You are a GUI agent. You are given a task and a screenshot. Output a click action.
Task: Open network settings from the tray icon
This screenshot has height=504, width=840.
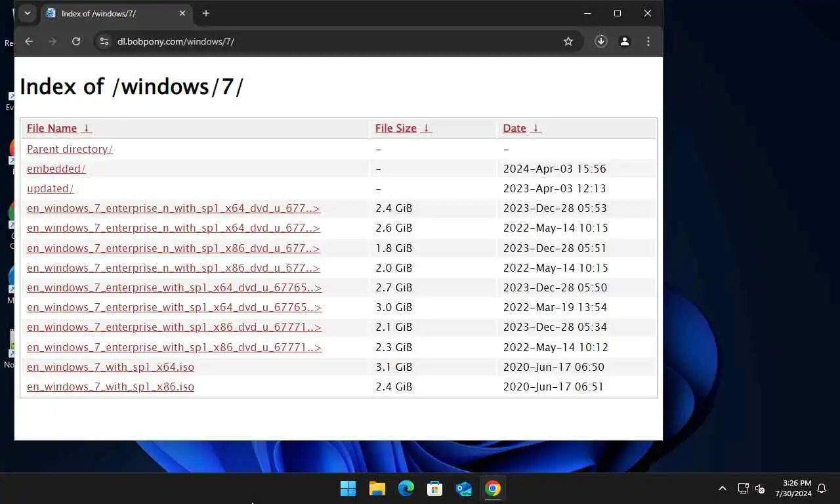(743, 488)
